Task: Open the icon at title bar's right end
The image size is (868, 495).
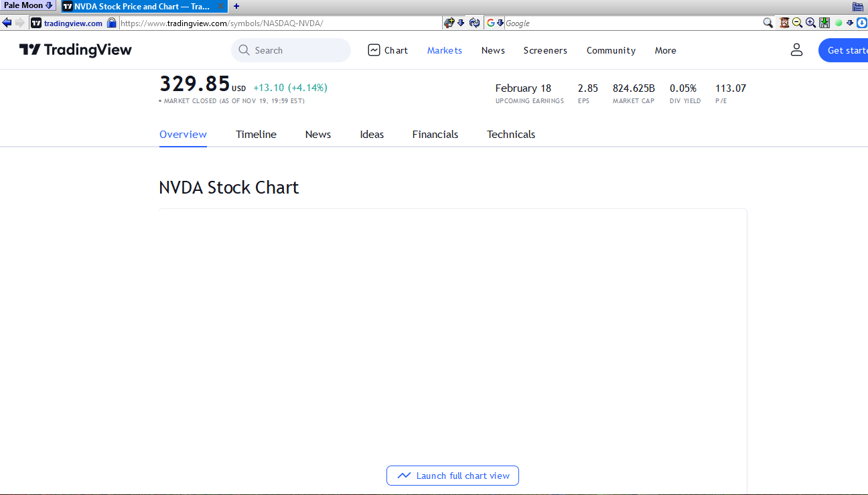Action: [x=858, y=6]
